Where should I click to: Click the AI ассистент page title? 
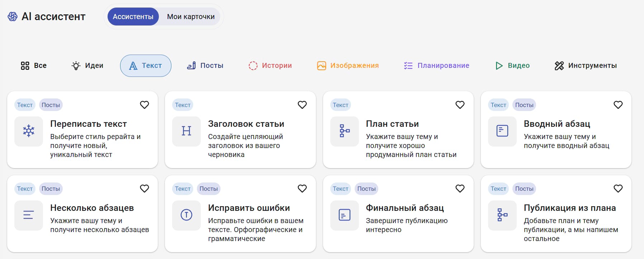tap(53, 17)
